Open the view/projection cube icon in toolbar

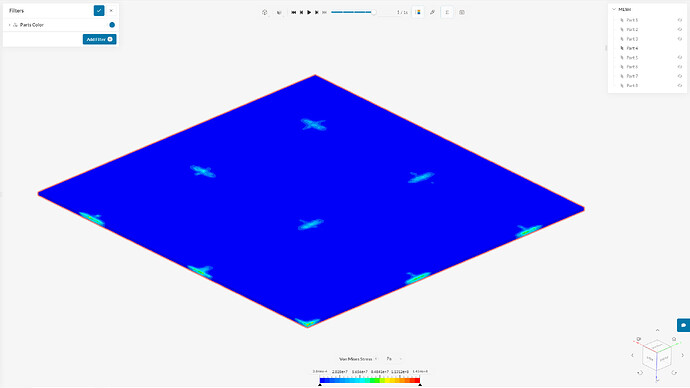pos(264,12)
